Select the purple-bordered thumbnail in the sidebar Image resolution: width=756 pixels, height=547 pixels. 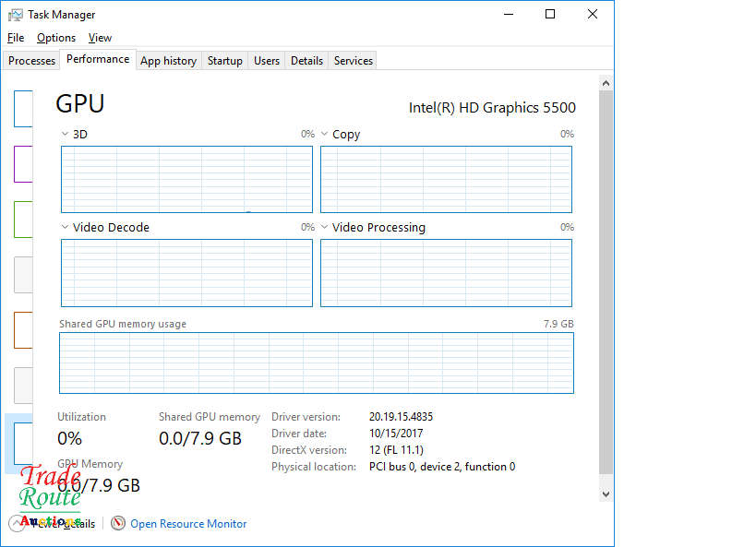point(23,164)
